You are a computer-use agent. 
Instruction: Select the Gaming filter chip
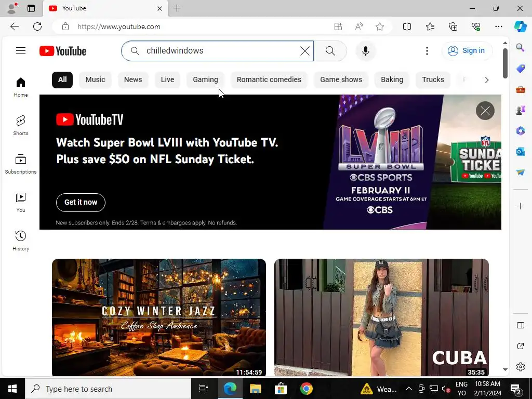(205, 79)
